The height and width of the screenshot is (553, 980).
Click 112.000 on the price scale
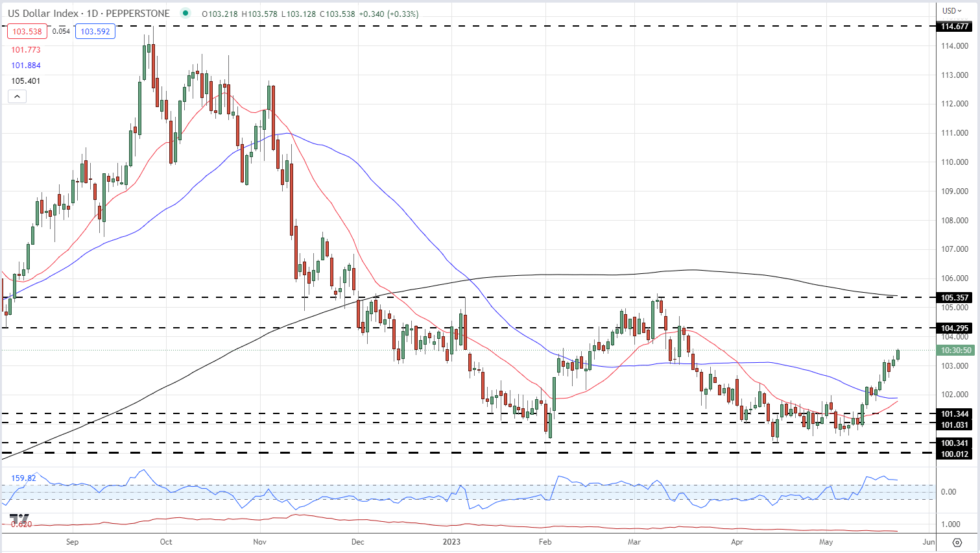pyautogui.click(x=955, y=104)
